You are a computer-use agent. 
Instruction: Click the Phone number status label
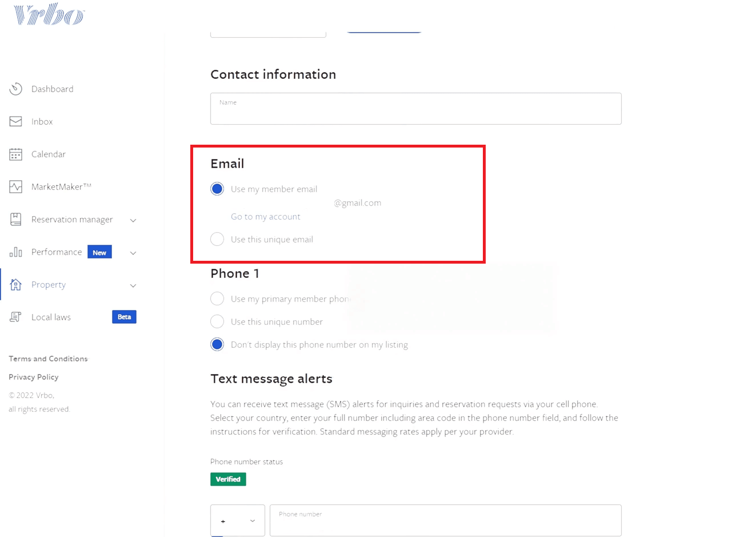[247, 462]
